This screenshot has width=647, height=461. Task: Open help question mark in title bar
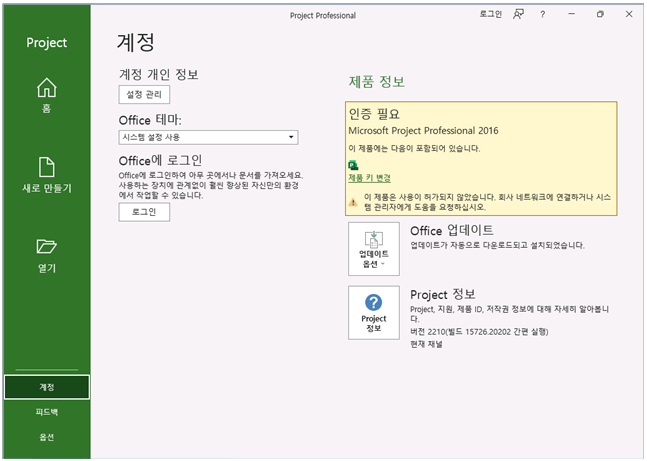click(543, 14)
